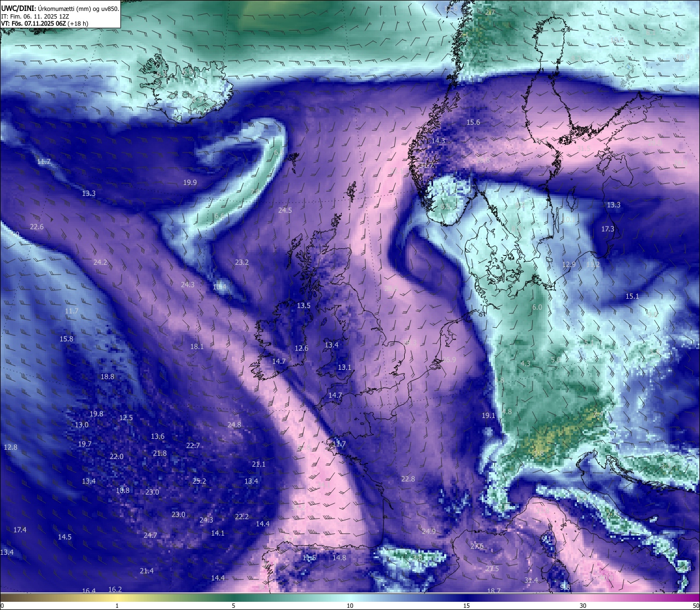
Task: Click the 24.5 value northwest of Scotland
Action: pos(285,211)
